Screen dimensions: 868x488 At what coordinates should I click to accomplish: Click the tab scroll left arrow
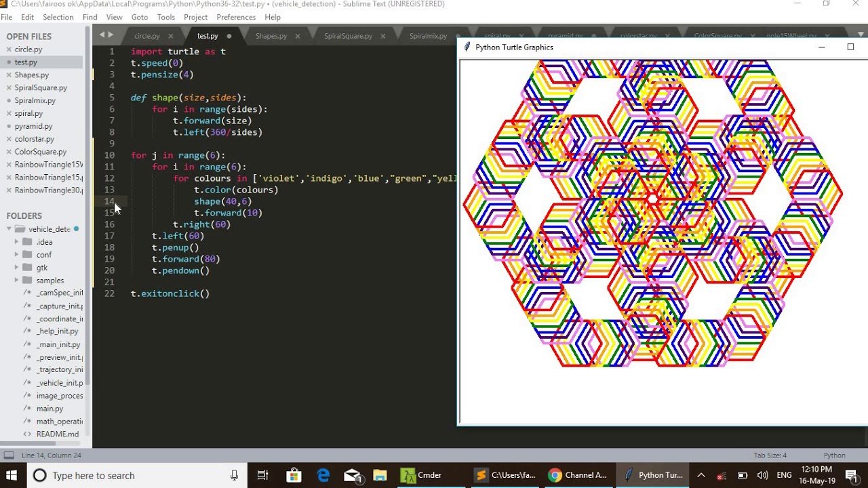coord(102,35)
